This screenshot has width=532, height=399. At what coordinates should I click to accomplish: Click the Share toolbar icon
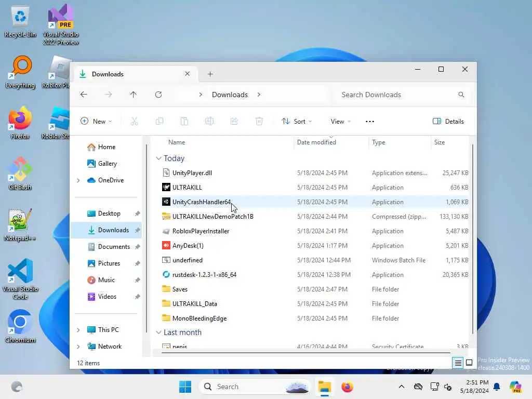pos(234,121)
